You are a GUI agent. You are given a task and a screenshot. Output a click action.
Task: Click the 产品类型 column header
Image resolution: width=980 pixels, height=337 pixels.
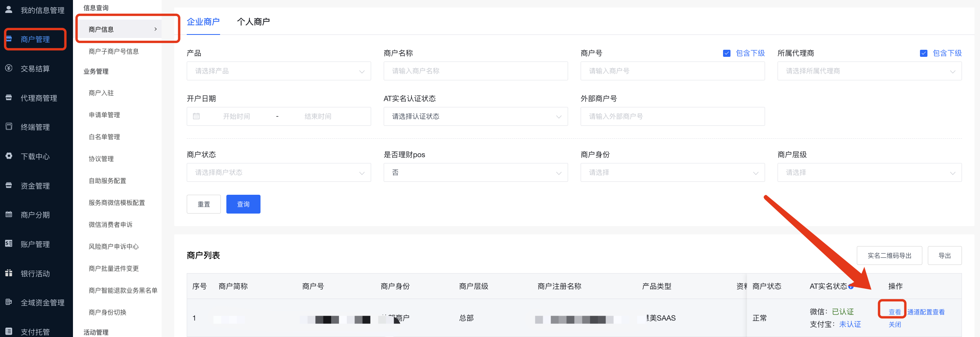[x=657, y=286]
